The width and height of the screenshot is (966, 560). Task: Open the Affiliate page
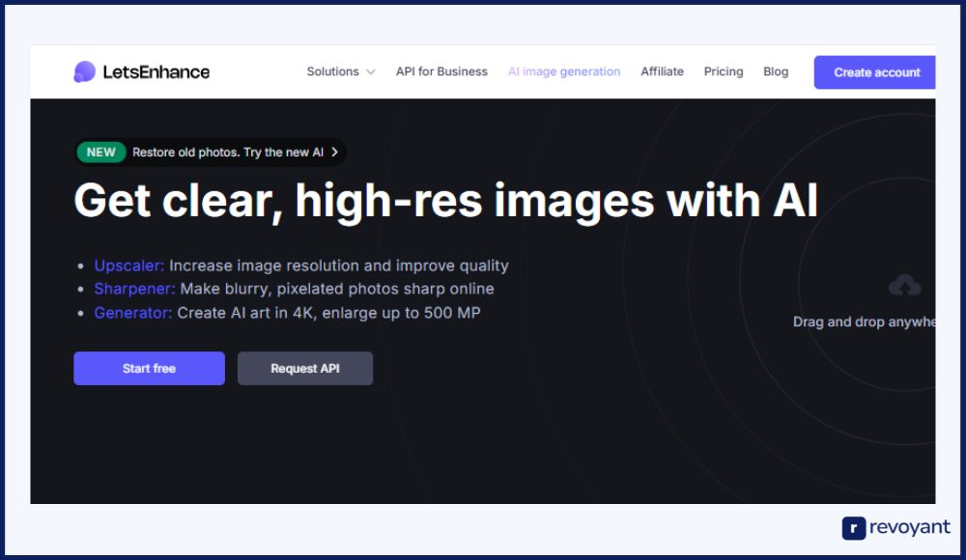662,71
